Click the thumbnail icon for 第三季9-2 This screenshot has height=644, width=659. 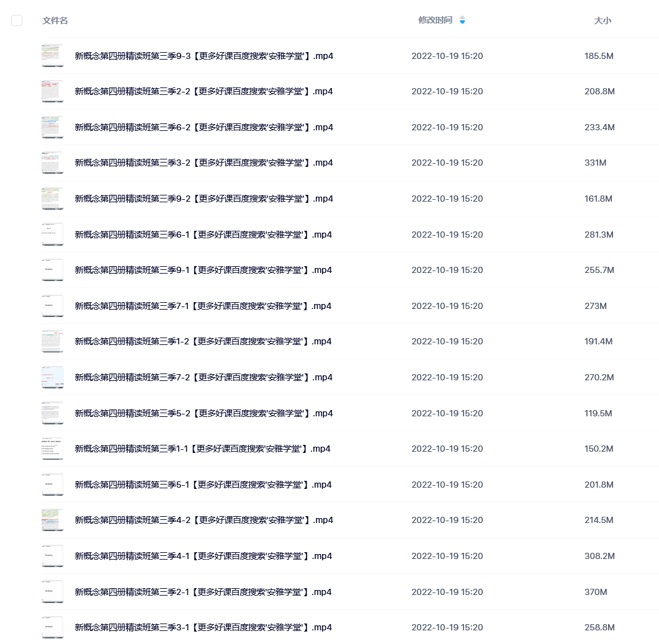[x=53, y=199]
